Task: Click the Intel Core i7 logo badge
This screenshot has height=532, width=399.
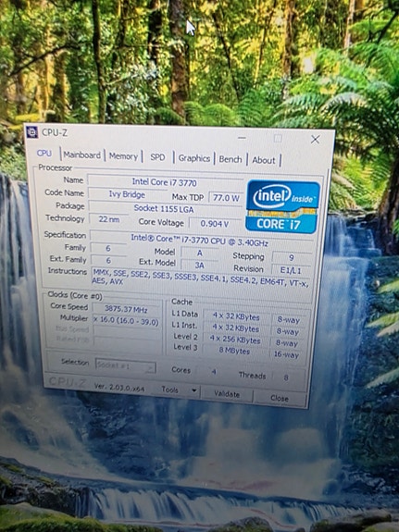Action: [x=283, y=206]
